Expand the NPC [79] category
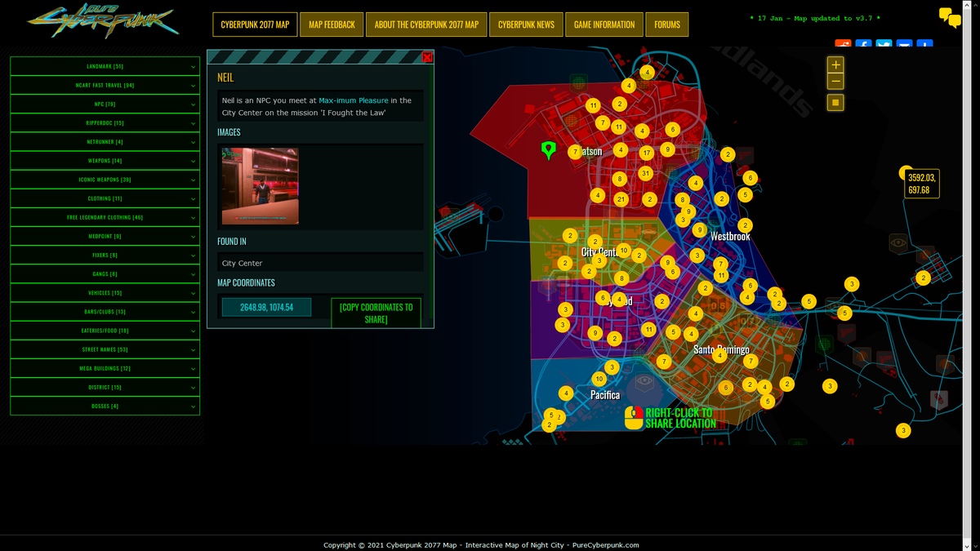This screenshot has width=980, height=551. pyautogui.click(x=105, y=104)
